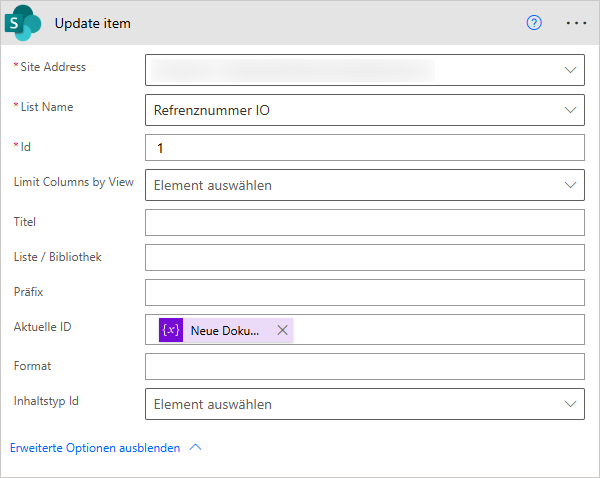Expand the Site Address dropdown
This screenshot has width=600, height=478.
(571, 70)
